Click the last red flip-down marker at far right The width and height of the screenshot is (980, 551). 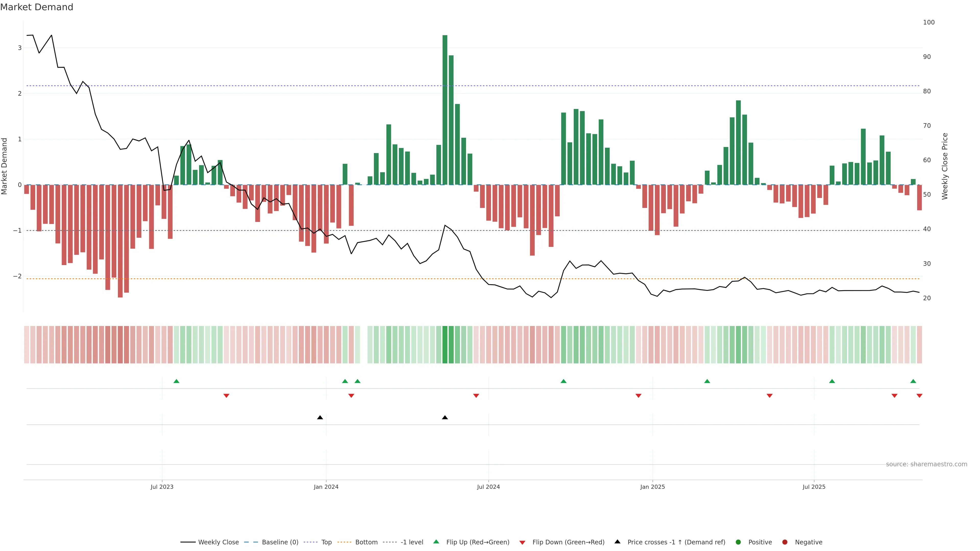[x=919, y=396]
